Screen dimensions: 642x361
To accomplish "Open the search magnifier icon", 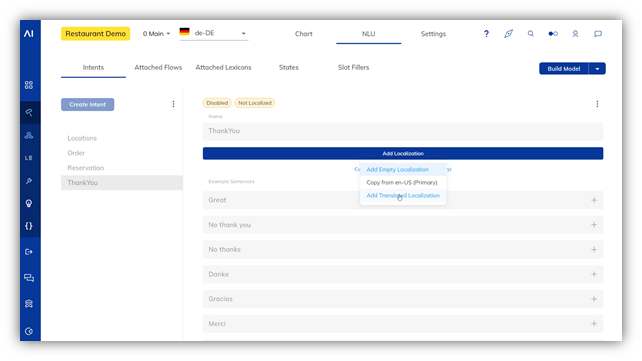I will (x=530, y=34).
